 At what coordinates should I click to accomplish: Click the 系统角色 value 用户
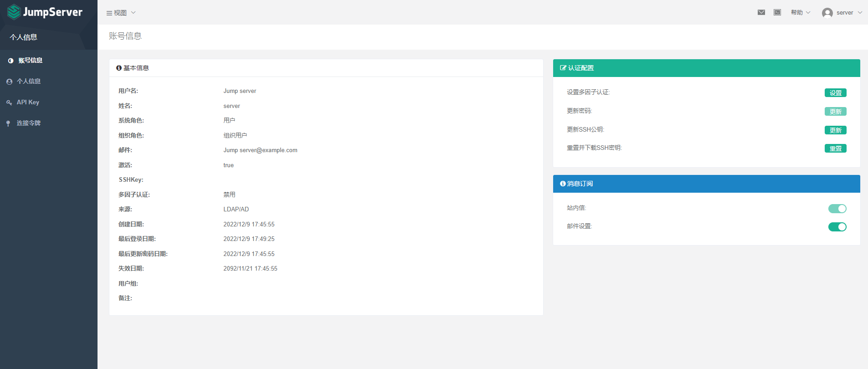[x=229, y=121]
